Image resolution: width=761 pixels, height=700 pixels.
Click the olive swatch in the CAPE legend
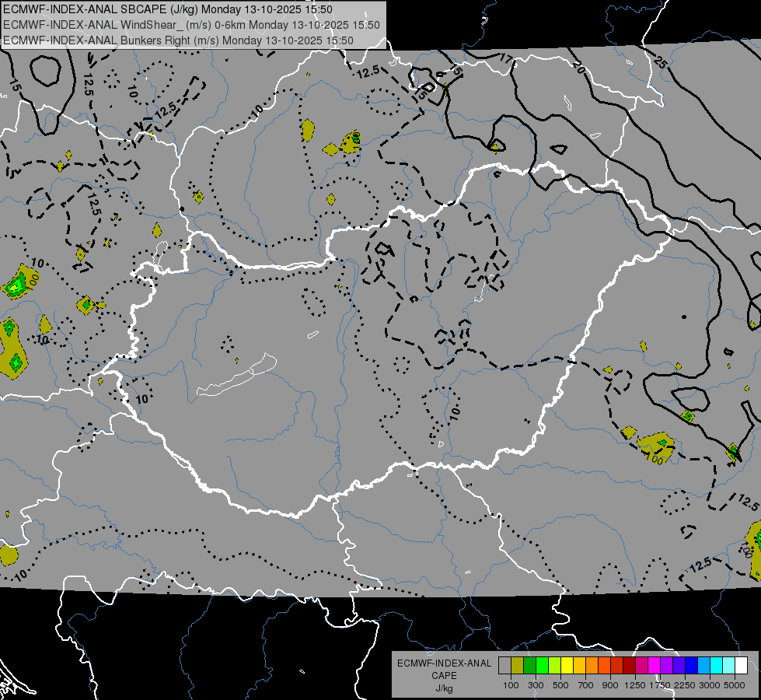(518, 666)
